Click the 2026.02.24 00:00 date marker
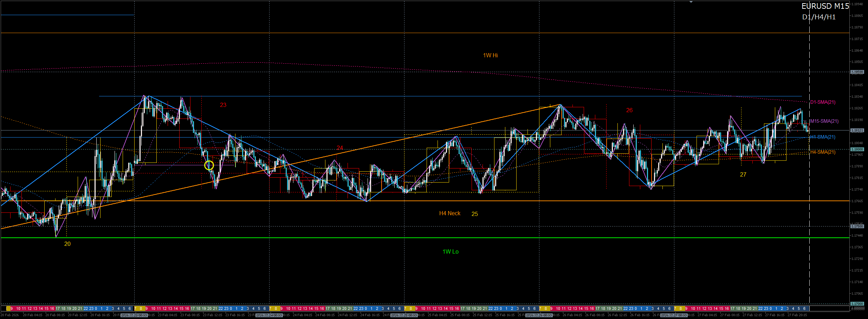Screen dimensions: 868x319 coord(270,315)
